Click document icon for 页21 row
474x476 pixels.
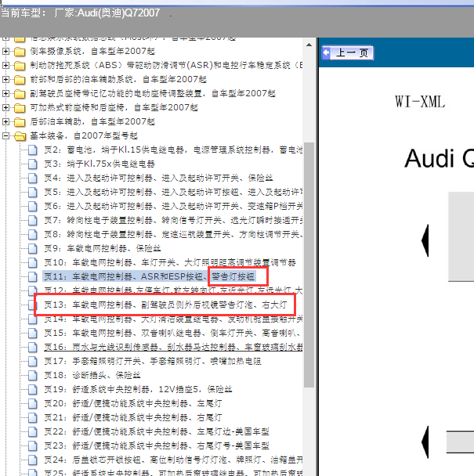(33, 417)
